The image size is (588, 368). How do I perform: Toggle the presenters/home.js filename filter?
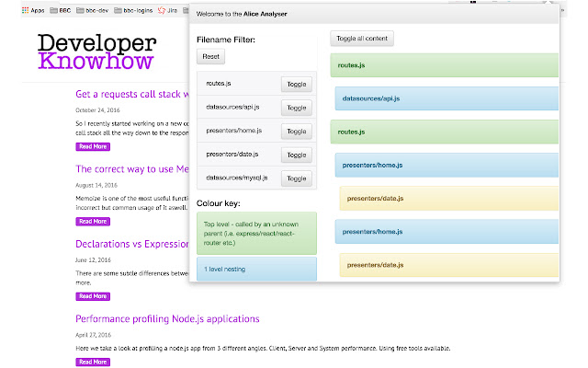pyautogui.click(x=296, y=132)
